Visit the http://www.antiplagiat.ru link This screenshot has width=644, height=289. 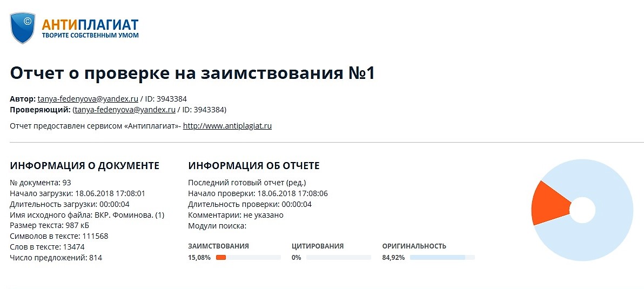click(227, 126)
